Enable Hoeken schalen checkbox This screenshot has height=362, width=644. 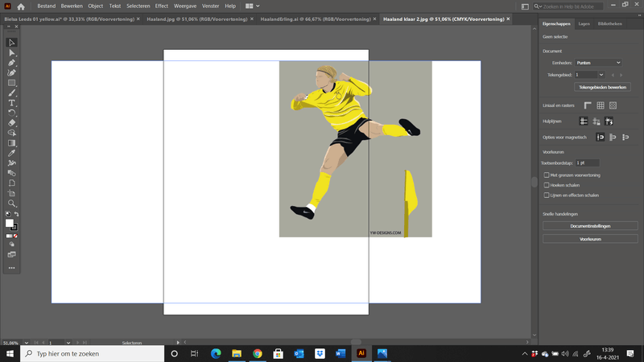547,185
